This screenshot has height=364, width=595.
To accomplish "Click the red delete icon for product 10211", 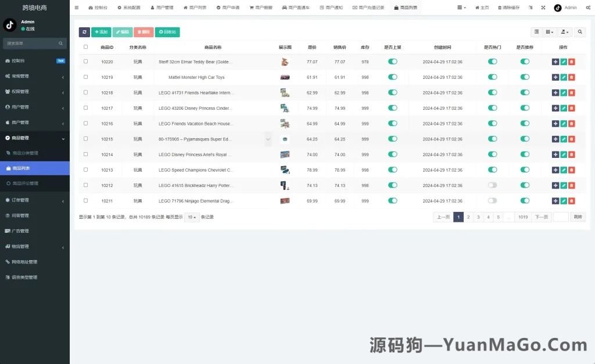I will pos(571,200).
